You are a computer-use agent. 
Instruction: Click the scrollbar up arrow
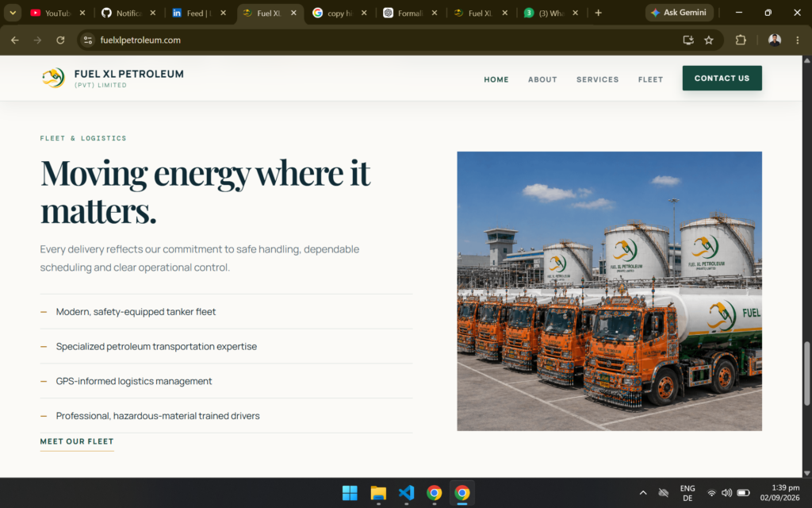[x=806, y=60]
